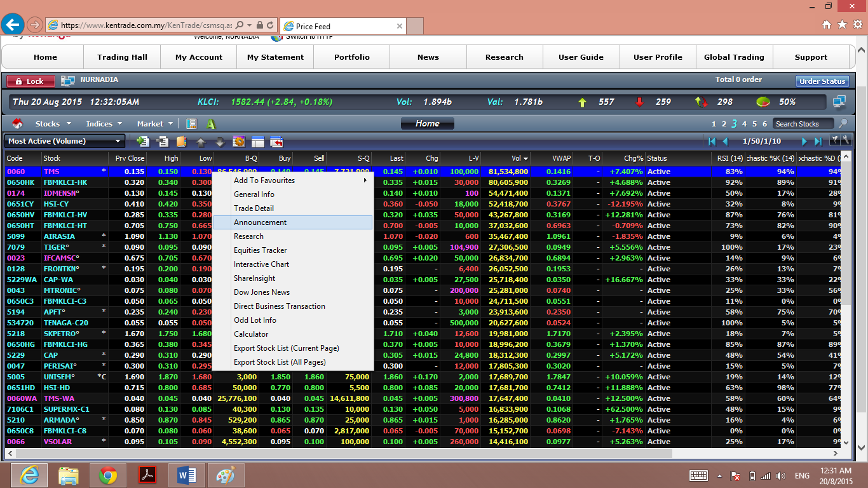Open Calculator from context menu
The height and width of the screenshot is (488, 868).
pos(292,334)
